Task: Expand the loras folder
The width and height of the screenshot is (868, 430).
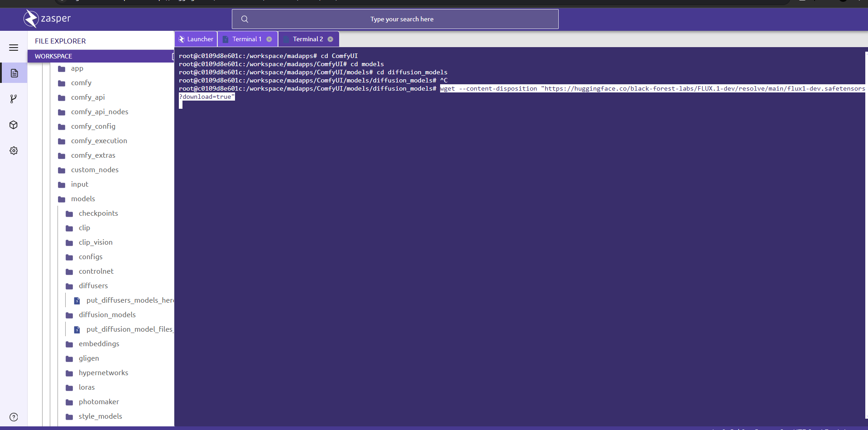Action: [x=87, y=387]
